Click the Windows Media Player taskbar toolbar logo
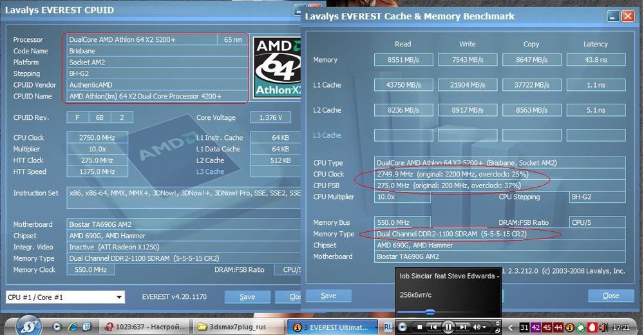The image size is (644, 335). [x=403, y=327]
